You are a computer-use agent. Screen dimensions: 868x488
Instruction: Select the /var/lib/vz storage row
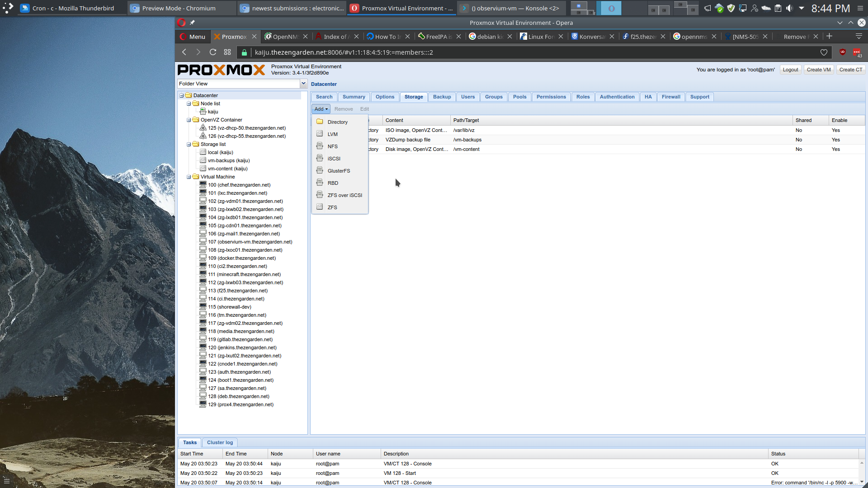[x=588, y=130]
